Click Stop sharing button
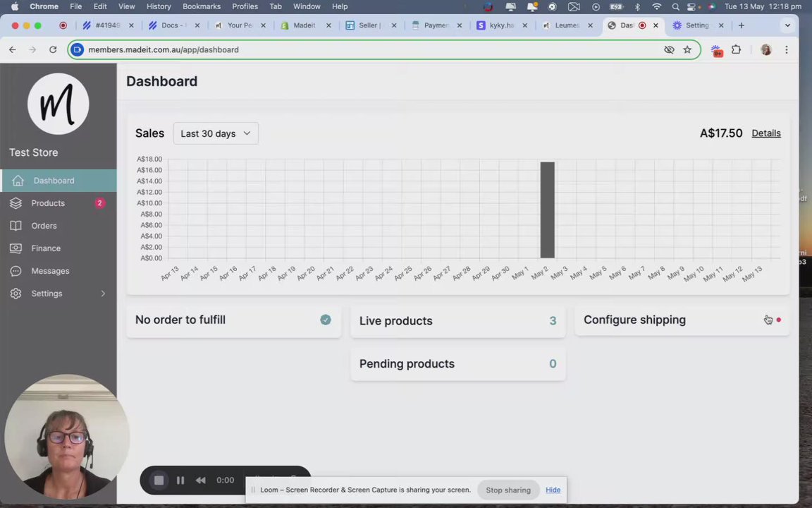 click(x=508, y=490)
